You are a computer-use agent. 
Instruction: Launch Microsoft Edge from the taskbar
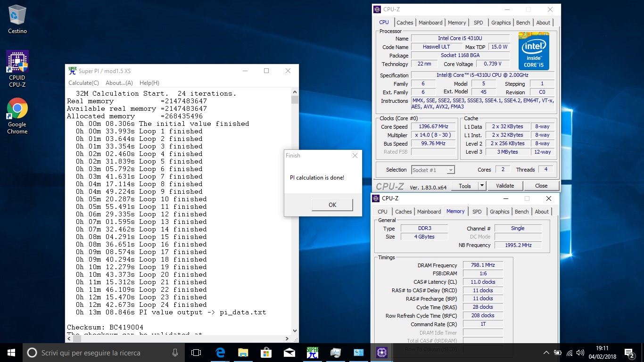pos(220,353)
